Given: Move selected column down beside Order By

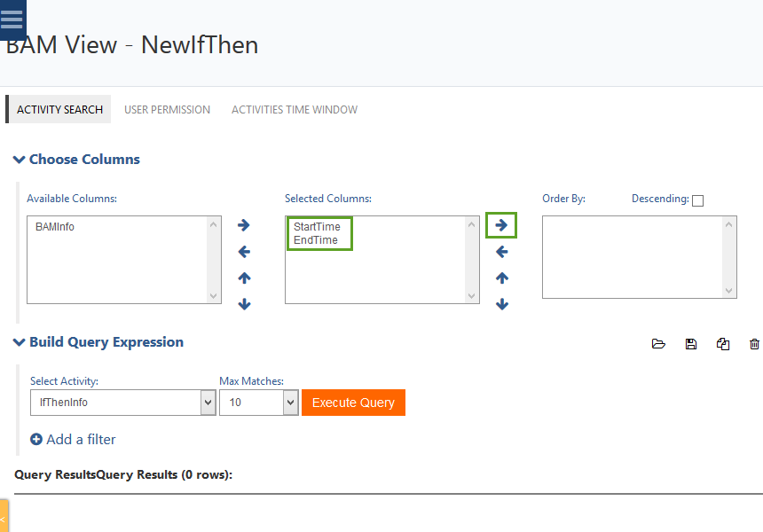Looking at the screenshot, I should pos(501,305).
